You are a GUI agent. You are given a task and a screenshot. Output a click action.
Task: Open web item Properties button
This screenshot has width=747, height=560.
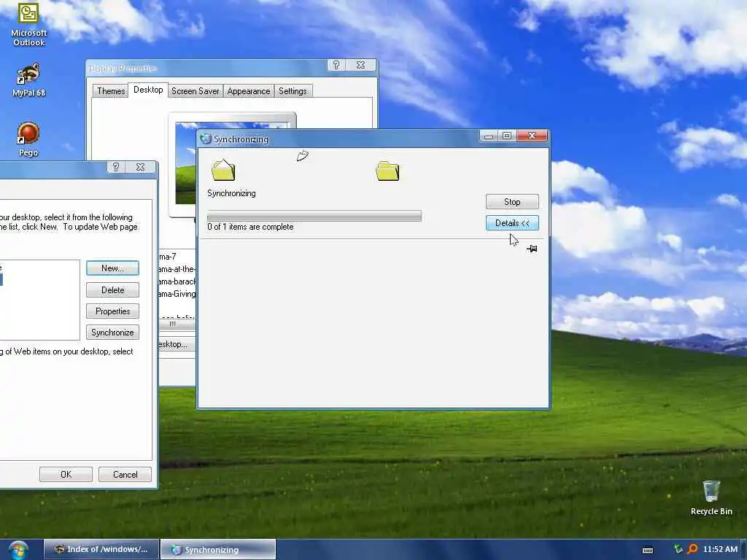112,311
